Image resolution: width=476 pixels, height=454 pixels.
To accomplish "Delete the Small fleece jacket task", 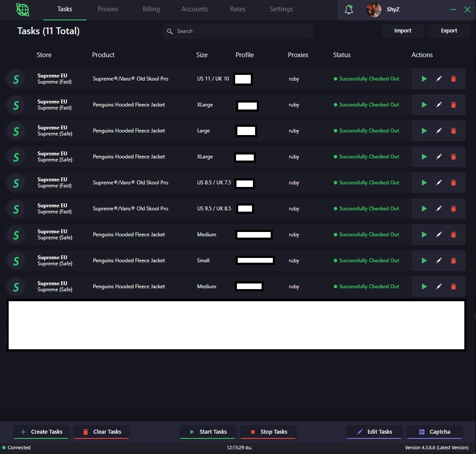I will (453, 261).
